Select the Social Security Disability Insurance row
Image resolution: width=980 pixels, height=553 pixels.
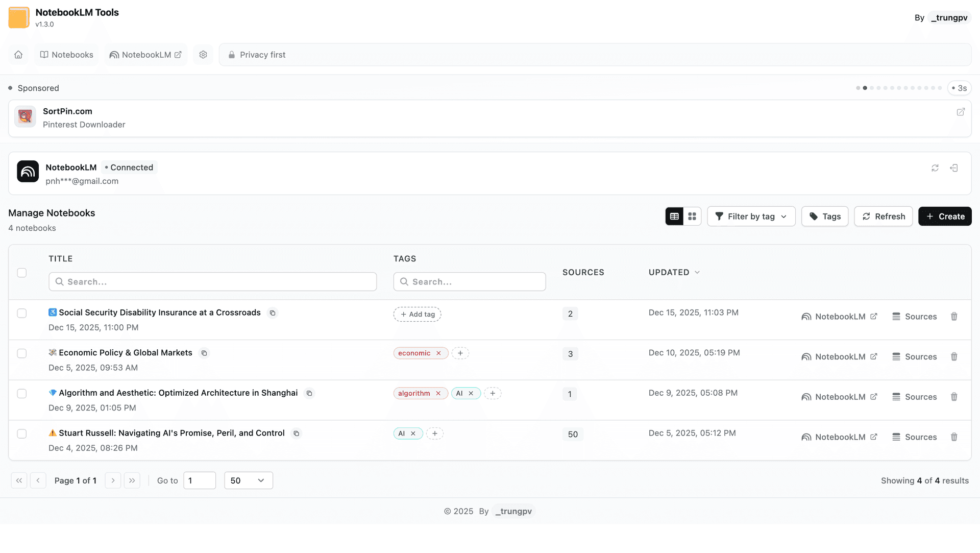pos(21,314)
